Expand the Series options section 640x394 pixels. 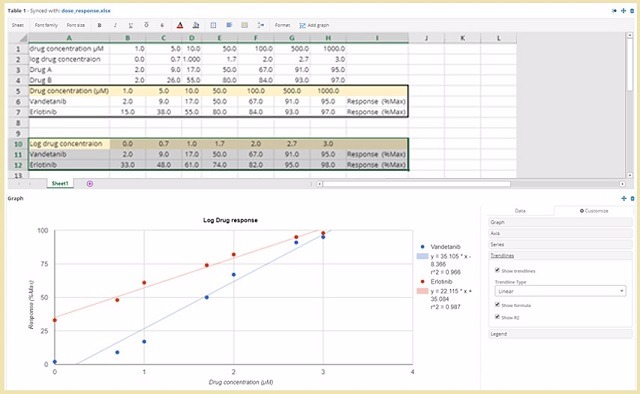pos(560,244)
